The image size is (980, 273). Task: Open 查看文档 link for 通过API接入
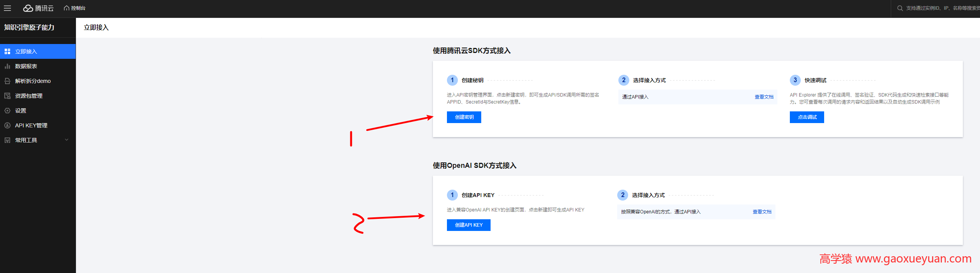[x=764, y=97]
